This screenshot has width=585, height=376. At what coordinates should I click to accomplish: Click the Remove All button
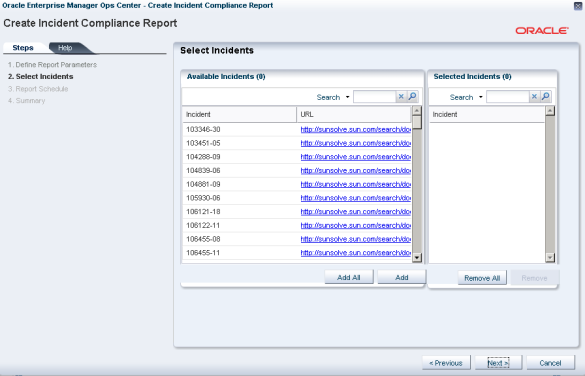[x=482, y=278]
